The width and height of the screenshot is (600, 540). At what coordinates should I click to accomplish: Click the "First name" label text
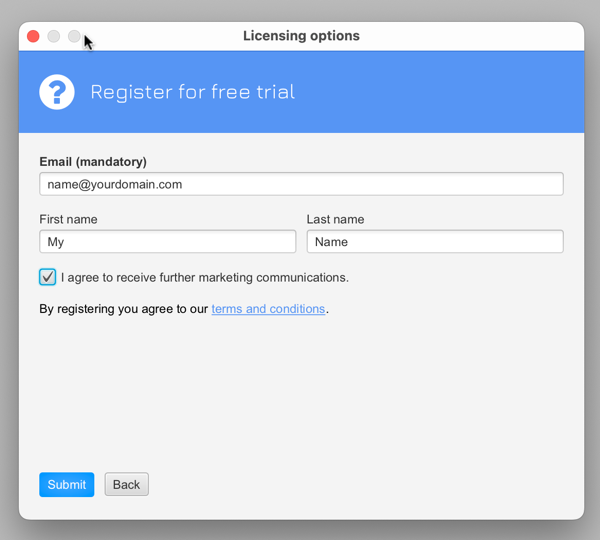68,219
